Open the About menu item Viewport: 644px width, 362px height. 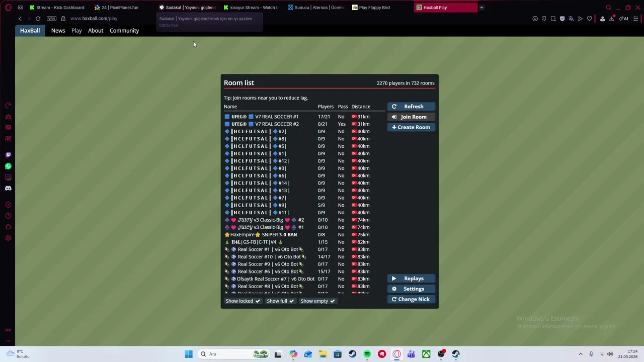[x=96, y=31]
